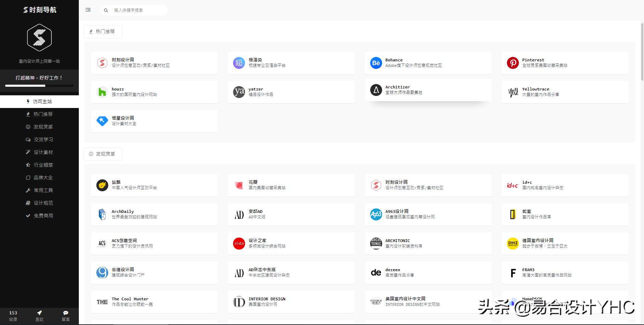Open the ARCHITONIC icon
The height and width of the screenshot is (325, 644).
[376, 243]
